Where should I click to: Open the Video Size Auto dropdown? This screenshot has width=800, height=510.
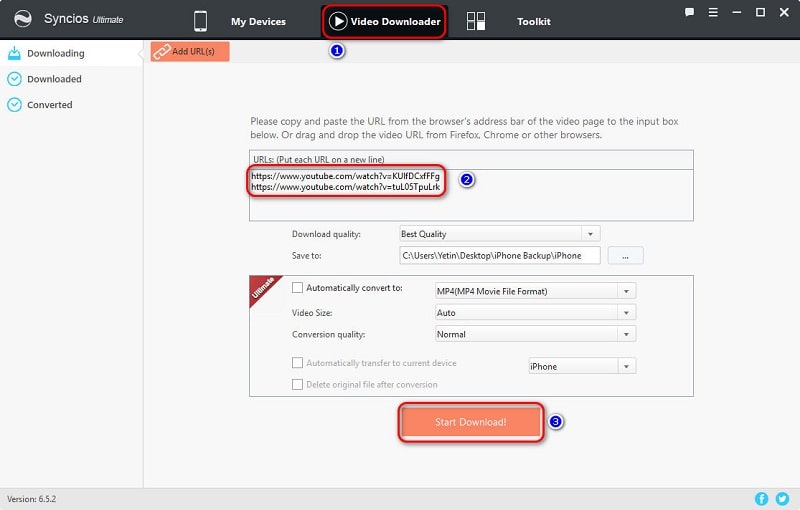[x=535, y=313]
